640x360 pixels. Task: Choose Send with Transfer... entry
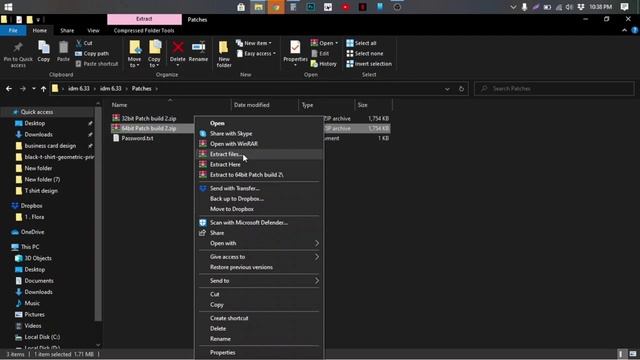[x=259, y=189]
